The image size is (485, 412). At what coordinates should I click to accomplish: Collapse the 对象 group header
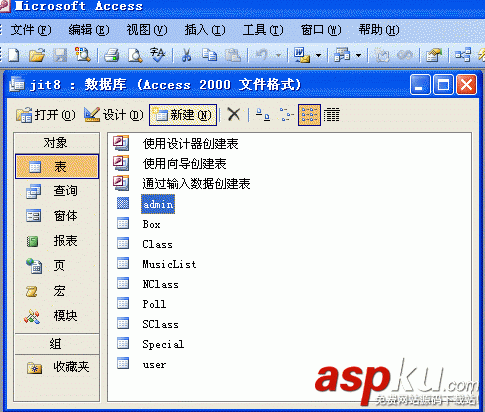(57, 143)
